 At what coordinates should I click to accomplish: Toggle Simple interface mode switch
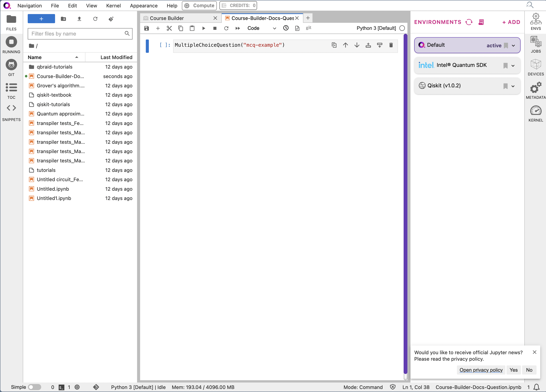coord(34,387)
